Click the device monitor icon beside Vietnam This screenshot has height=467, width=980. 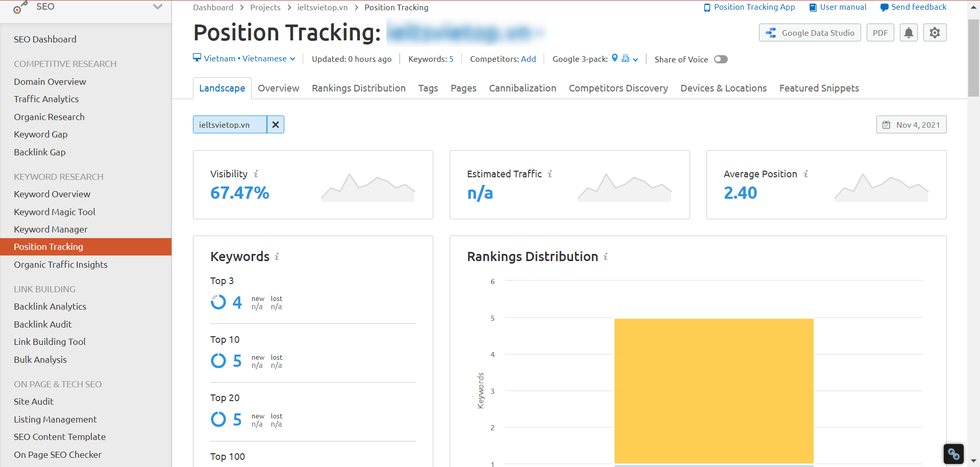(197, 58)
